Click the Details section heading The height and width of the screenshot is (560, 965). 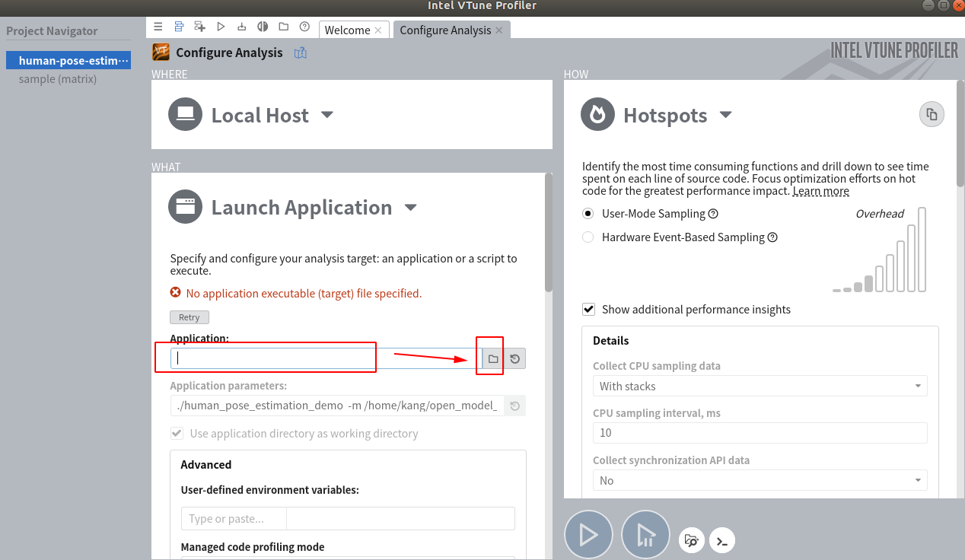tap(611, 340)
